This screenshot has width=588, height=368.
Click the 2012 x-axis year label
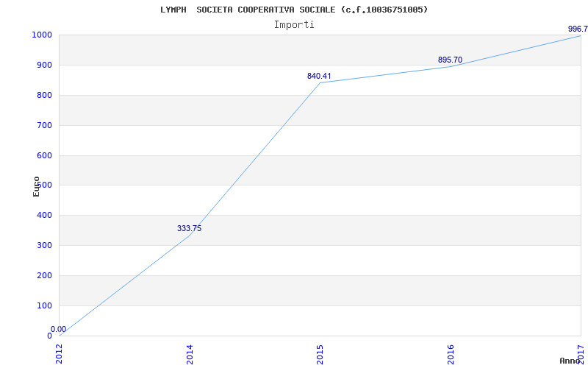tap(60, 353)
